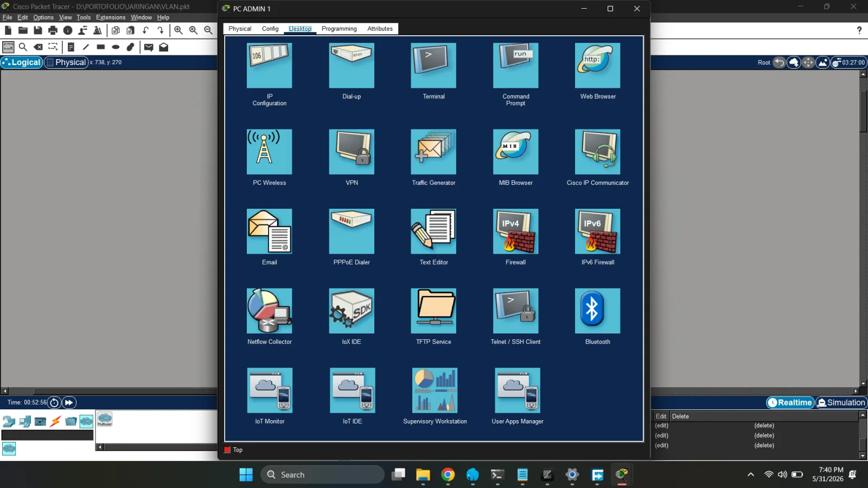Viewport: 868px width, 488px height.
Task: Click the Save toolbar icon
Action: (37, 30)
